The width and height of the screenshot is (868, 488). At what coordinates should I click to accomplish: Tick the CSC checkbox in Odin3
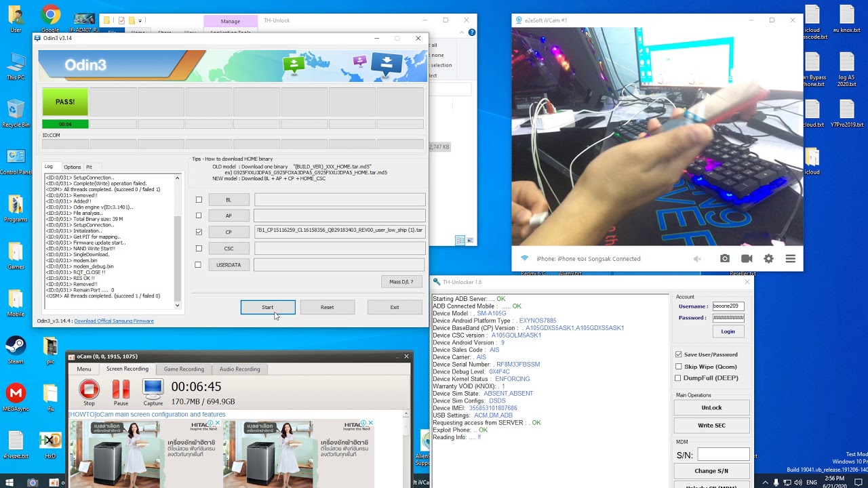pos(199,248)
